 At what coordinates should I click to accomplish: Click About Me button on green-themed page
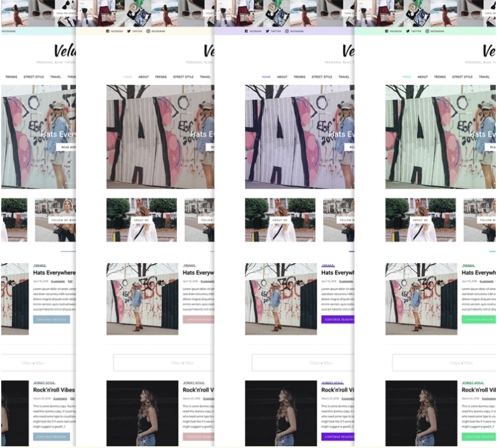[x=420, y=220]
